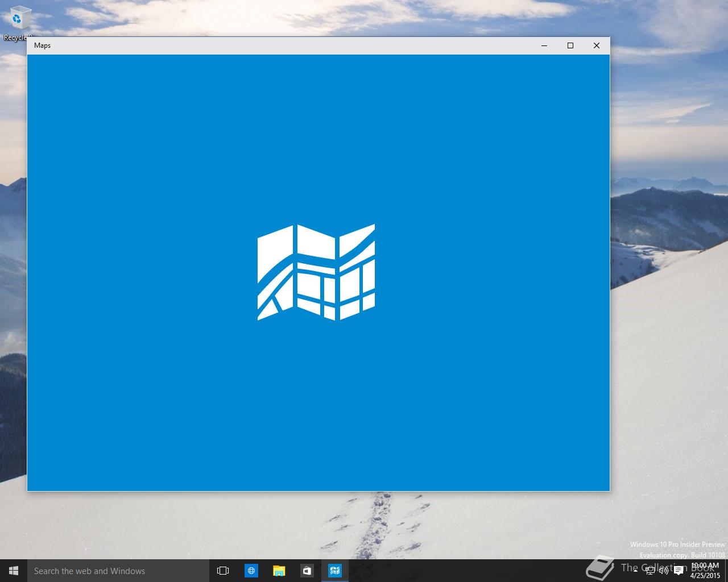Open the Action Center notifications icon
728x582 pixels.
[x=679, y=571]
